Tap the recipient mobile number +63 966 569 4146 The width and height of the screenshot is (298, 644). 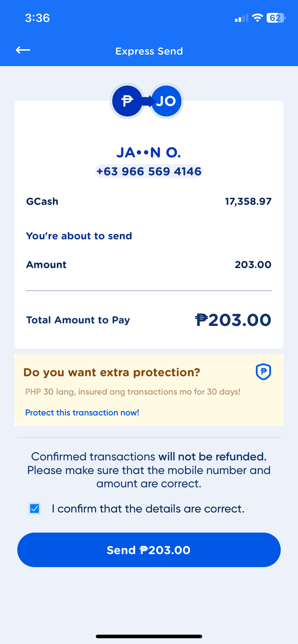tap(149, 171)
